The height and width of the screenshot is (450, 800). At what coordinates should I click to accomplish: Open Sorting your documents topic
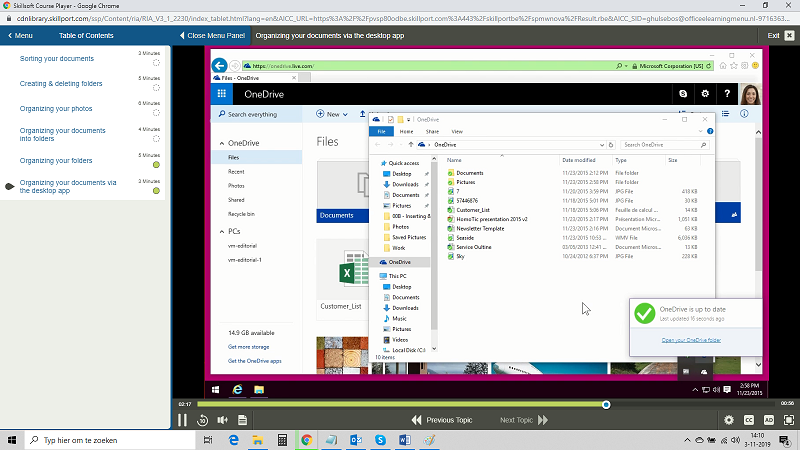tap(57, 59)
